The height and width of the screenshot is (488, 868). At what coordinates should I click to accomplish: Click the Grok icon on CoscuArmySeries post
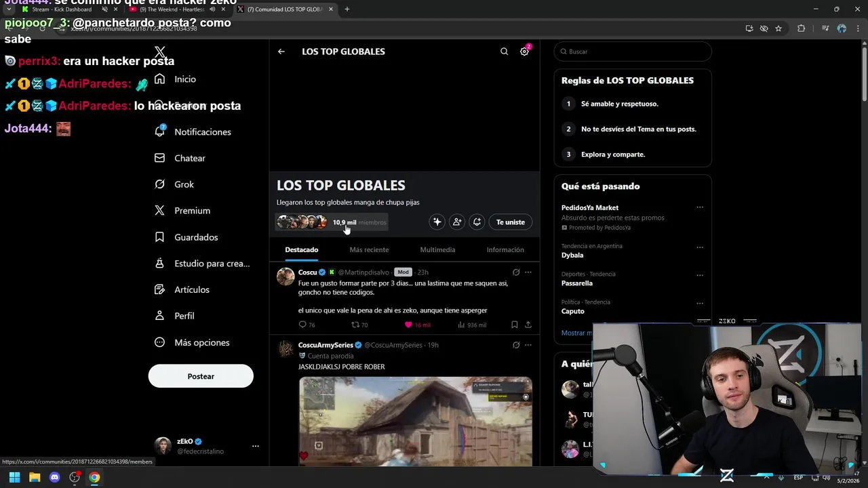516,345
